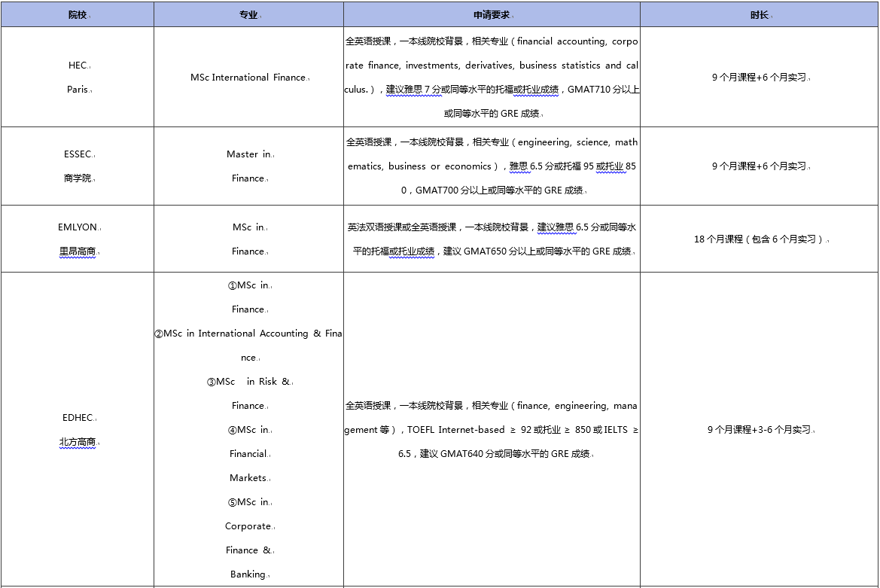Click the 申请要求 column header cell
The height and width of the screenshot is (588, 880).
(x=492, y=15)
